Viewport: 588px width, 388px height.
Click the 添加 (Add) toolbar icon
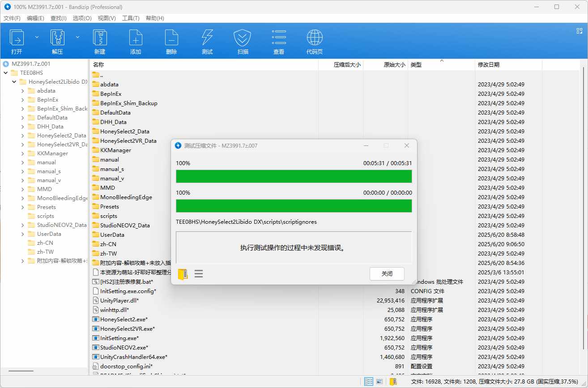point(136,38)
